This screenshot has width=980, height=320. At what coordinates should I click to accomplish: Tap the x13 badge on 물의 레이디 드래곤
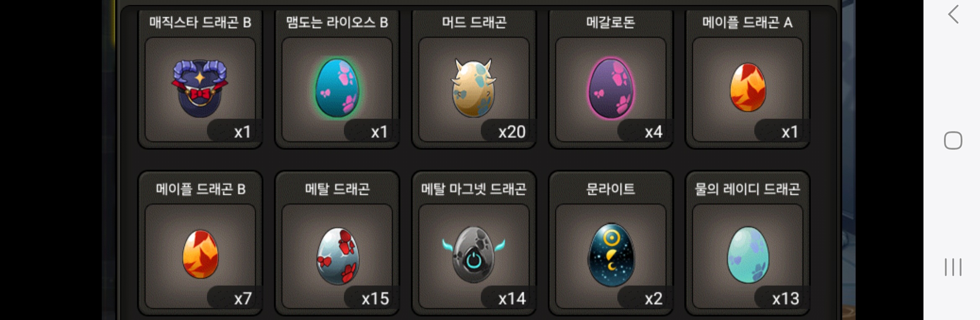tap(786, 299)
